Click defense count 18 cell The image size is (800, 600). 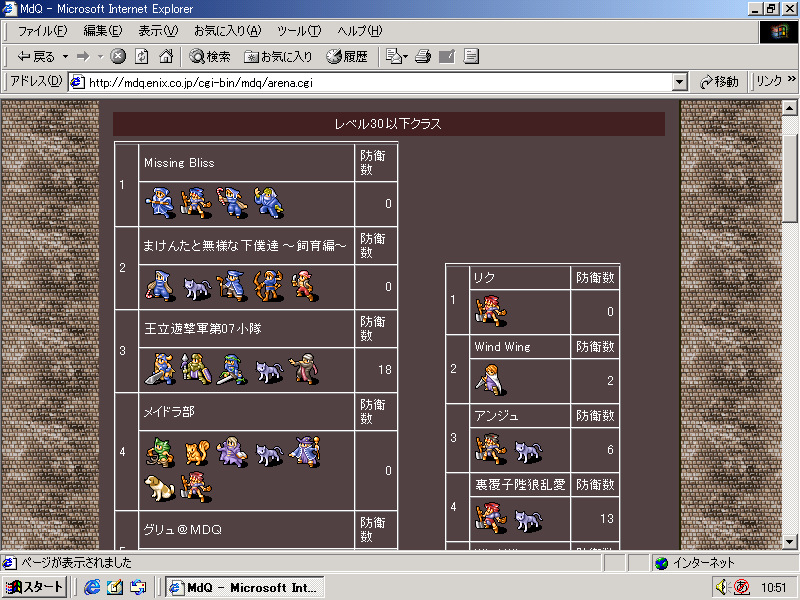click(376, 370)
